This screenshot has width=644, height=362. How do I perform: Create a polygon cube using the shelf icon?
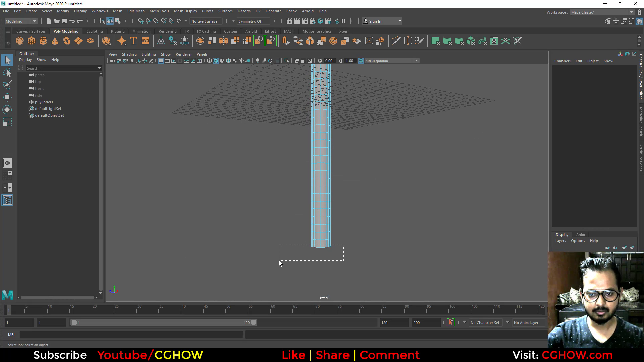31,41
